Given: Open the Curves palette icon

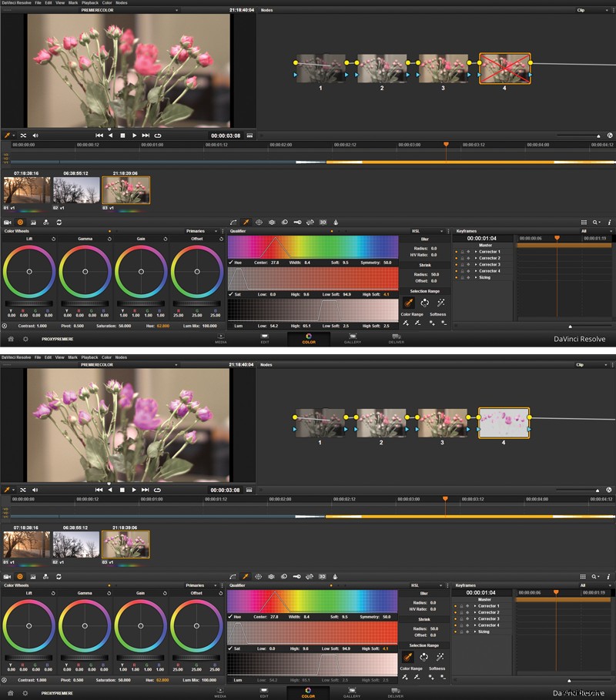Looking at the screenshot, I should pyautogui.click(x=234, y=222).
